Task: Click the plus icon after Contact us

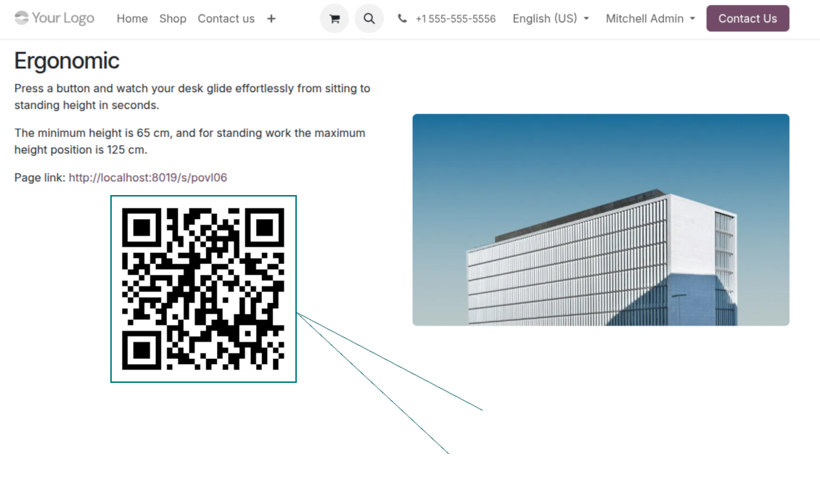Action: [271, 19]
